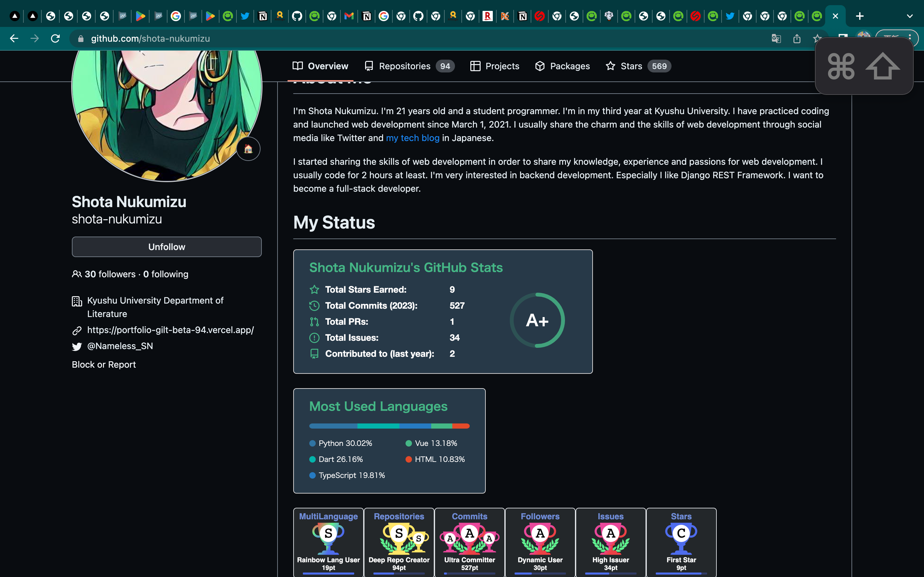The height and width of the screenshot is (577, 924).
Task: Open the portfolio vercel.app link
Action: coord(170,330)
